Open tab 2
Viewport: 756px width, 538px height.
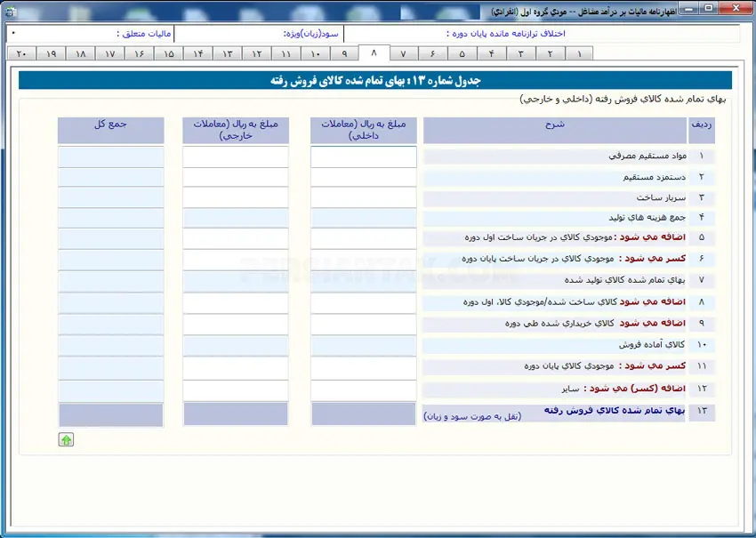click(x=551, y=53)
